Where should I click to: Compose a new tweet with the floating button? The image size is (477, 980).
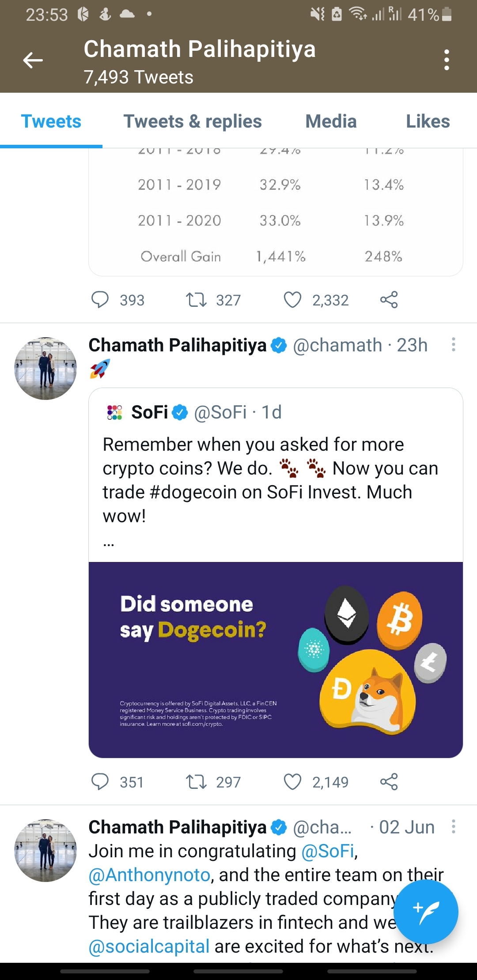[x=426, y=911]
